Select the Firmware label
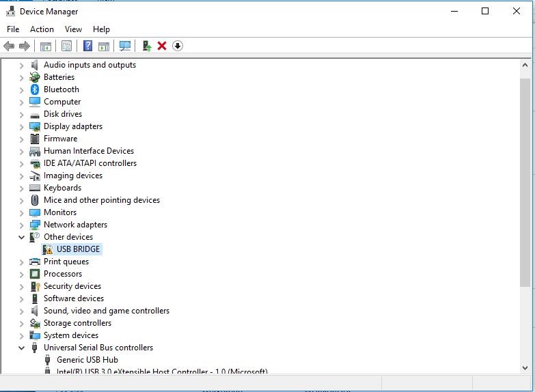This screenshot has width=535, height=392. (x=60, y=139)
